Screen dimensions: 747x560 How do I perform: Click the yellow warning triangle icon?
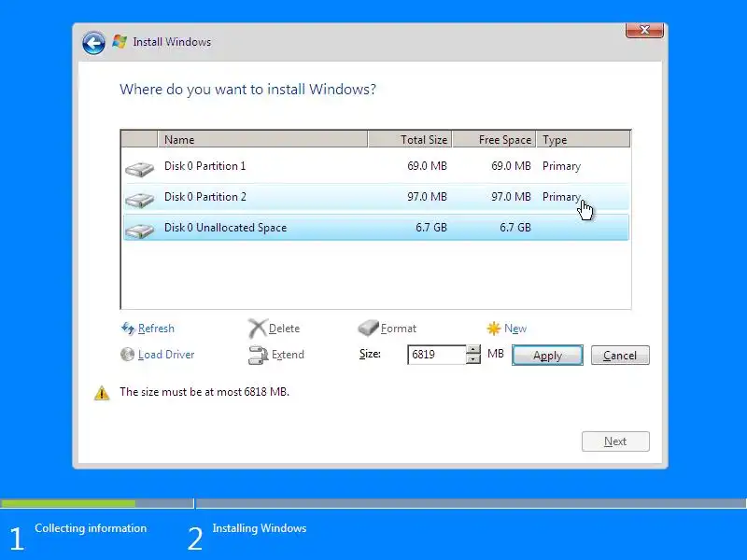click(102, 393)
